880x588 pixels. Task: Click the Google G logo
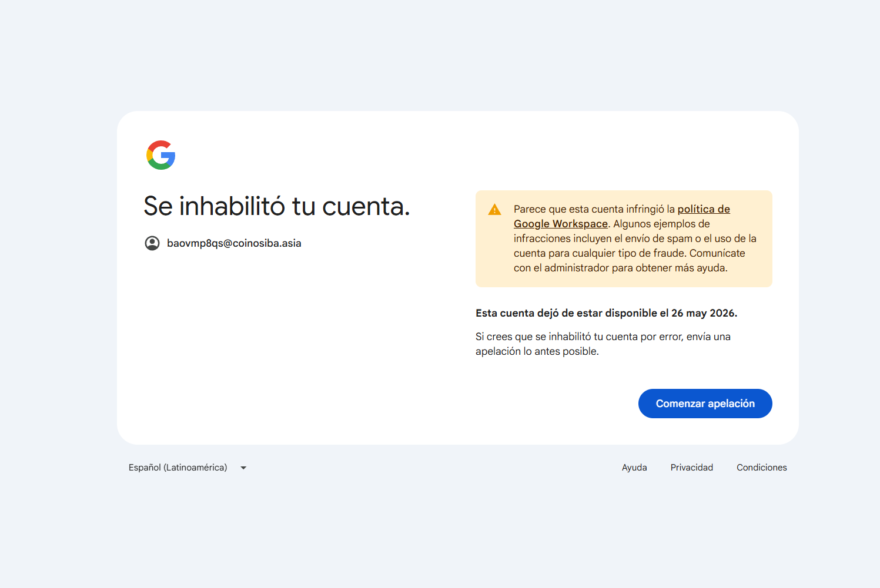click(161, 155)
